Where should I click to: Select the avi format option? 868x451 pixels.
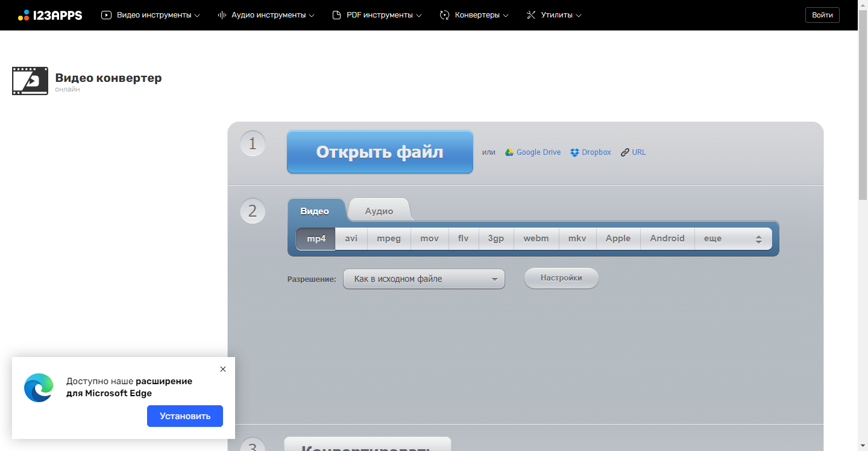[x=351, y=238]
